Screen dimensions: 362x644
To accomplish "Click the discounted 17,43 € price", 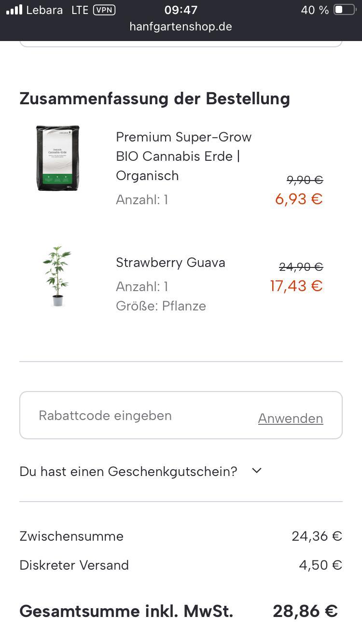I will (296, 286).
